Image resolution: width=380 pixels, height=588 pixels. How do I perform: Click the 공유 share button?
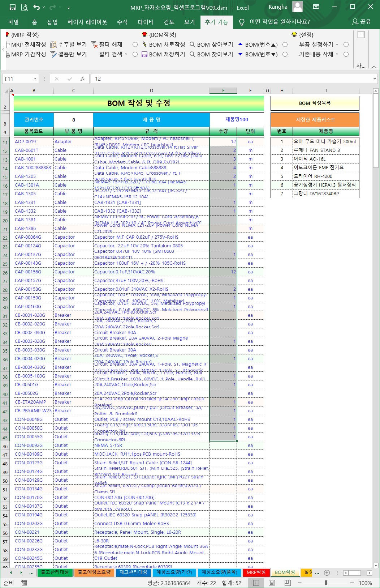362,22
